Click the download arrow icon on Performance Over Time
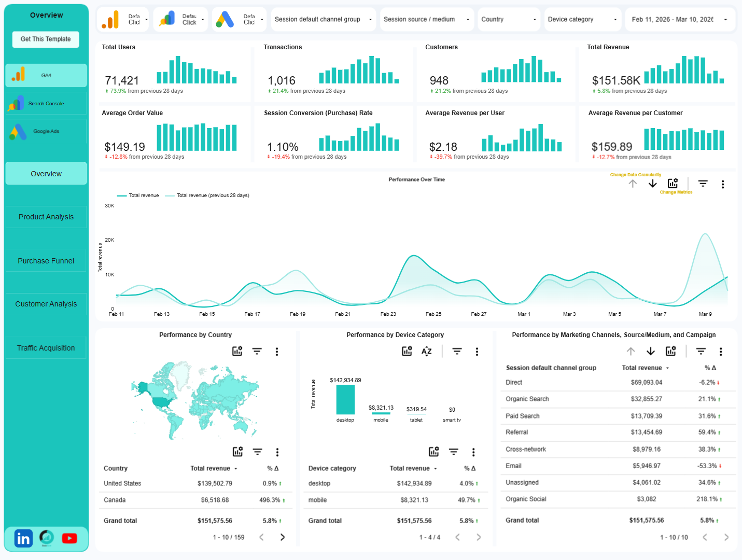The image size is (742, 560). pyautogui.click(x=653, y=184)
